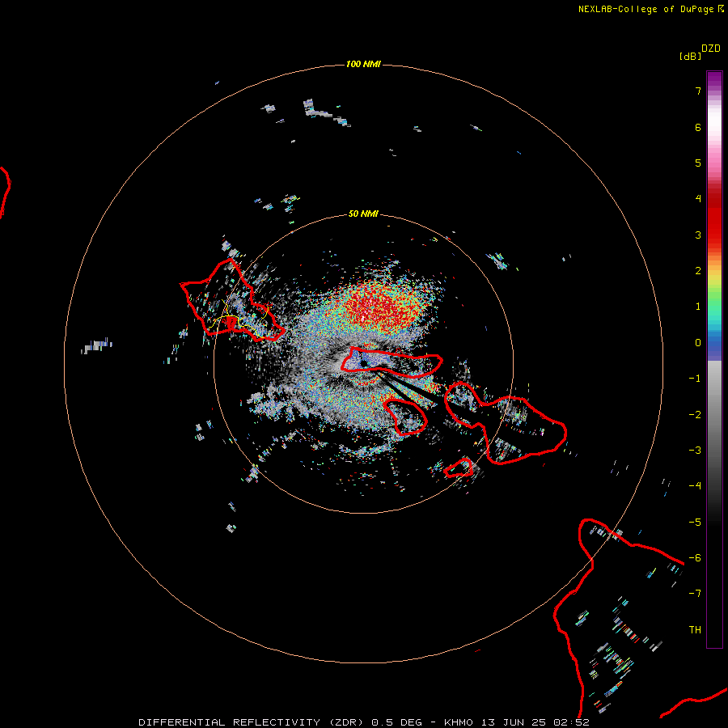Click the -7 value on color scale
The height and width of the screenshot is (728, 728).
point(695,594)
